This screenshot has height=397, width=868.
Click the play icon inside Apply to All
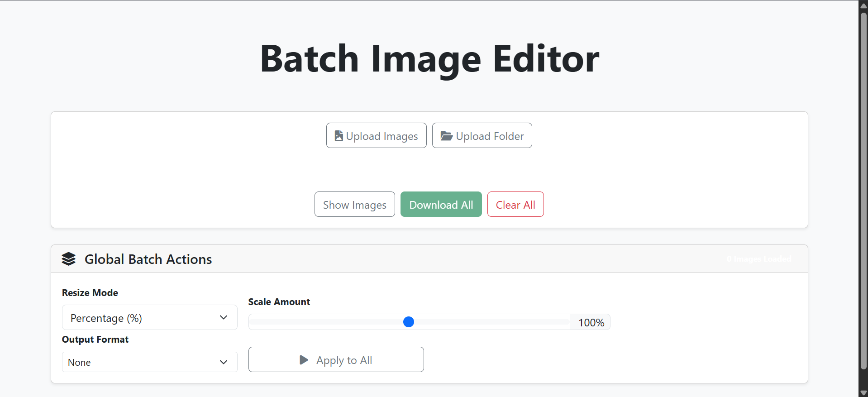coord(303,359)
